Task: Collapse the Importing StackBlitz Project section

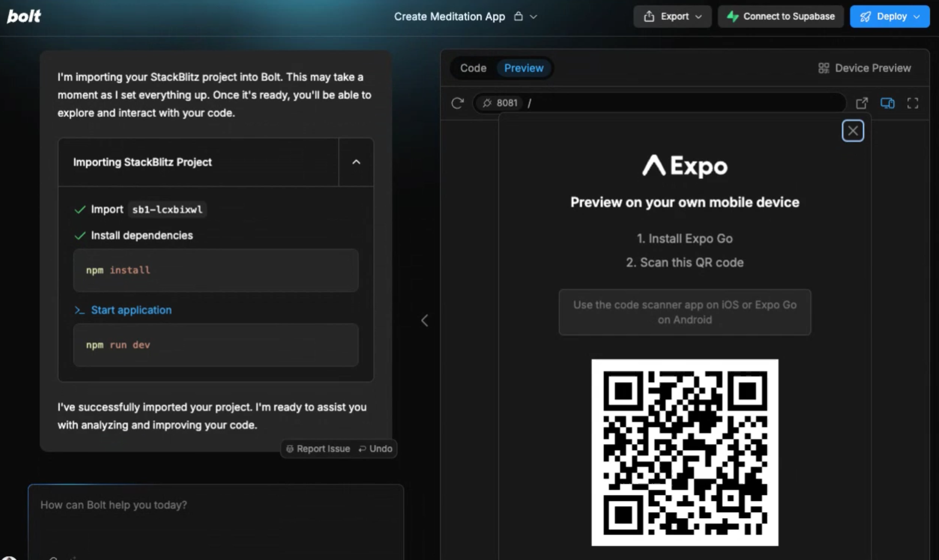Action: [x=356, y=162]
